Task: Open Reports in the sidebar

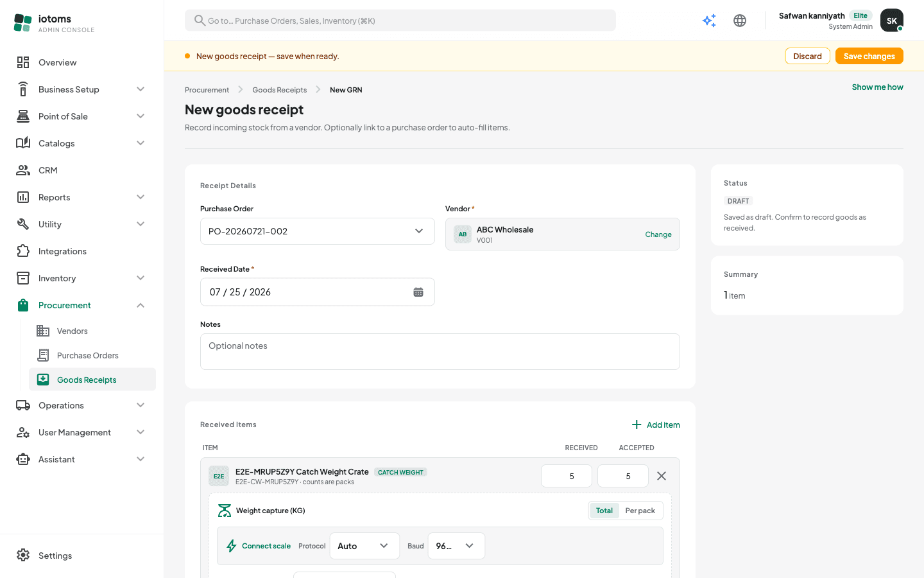Action: point(81,197)
